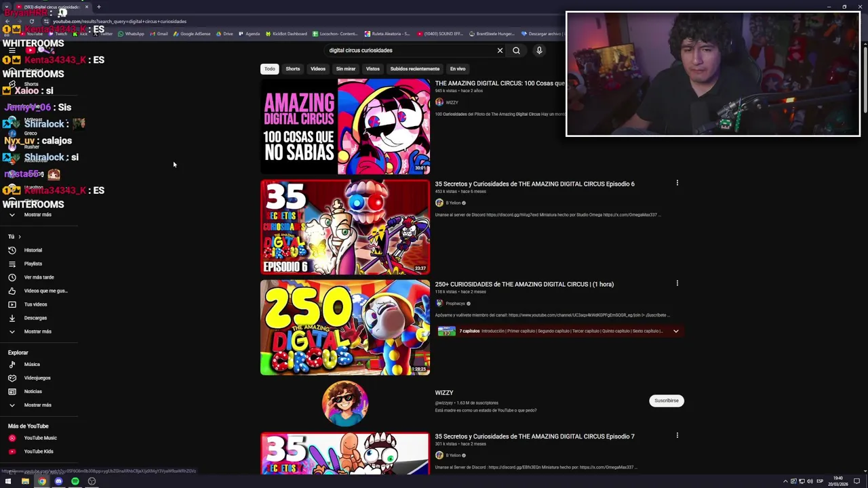Open Videos que me gustan
The width and height of the screenshot is (868, 488).
click(45, 291)
